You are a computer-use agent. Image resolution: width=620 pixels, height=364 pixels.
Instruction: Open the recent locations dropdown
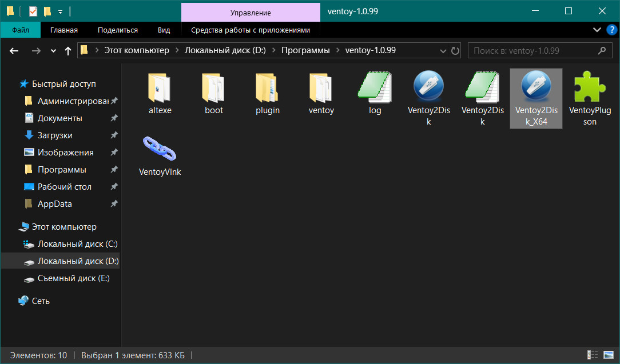coord(53,51)
